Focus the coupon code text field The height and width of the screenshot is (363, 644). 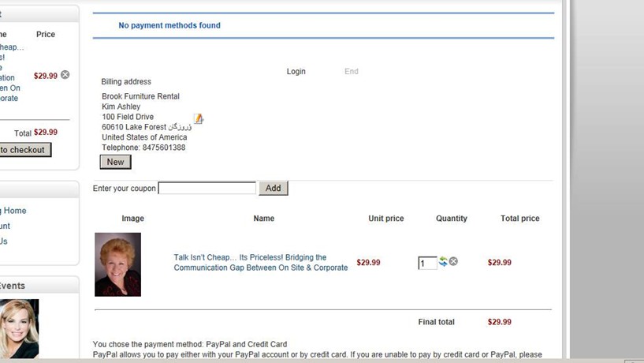tap(207, 188)
